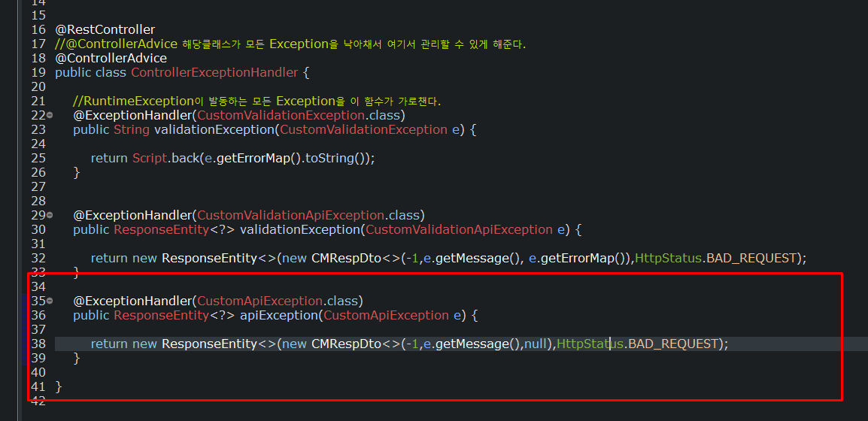This screenshot has width=868, height=421.
Task: Click line number 32 in the gutter
Action: pyautogui.click(x=39, y=258)
